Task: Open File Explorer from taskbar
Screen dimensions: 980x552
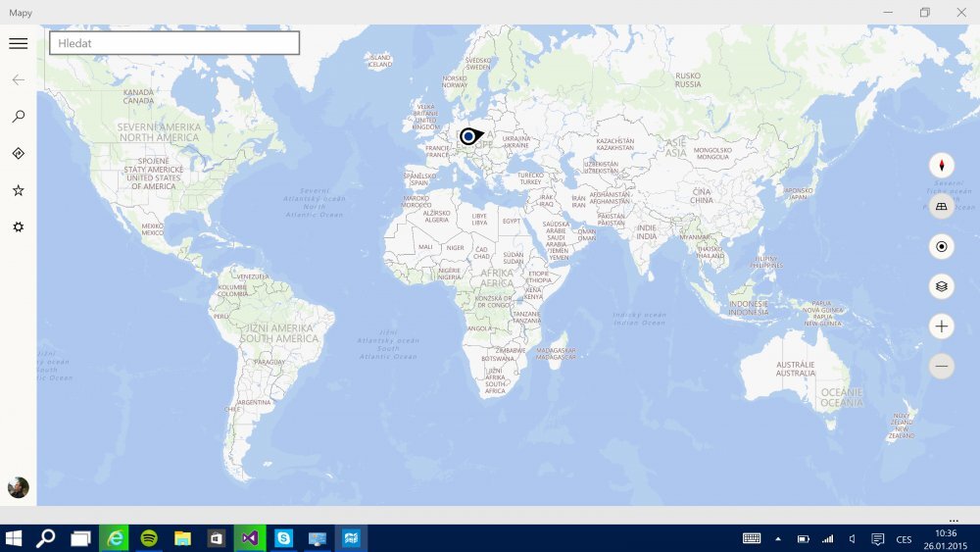Action: tap(182, 538)
